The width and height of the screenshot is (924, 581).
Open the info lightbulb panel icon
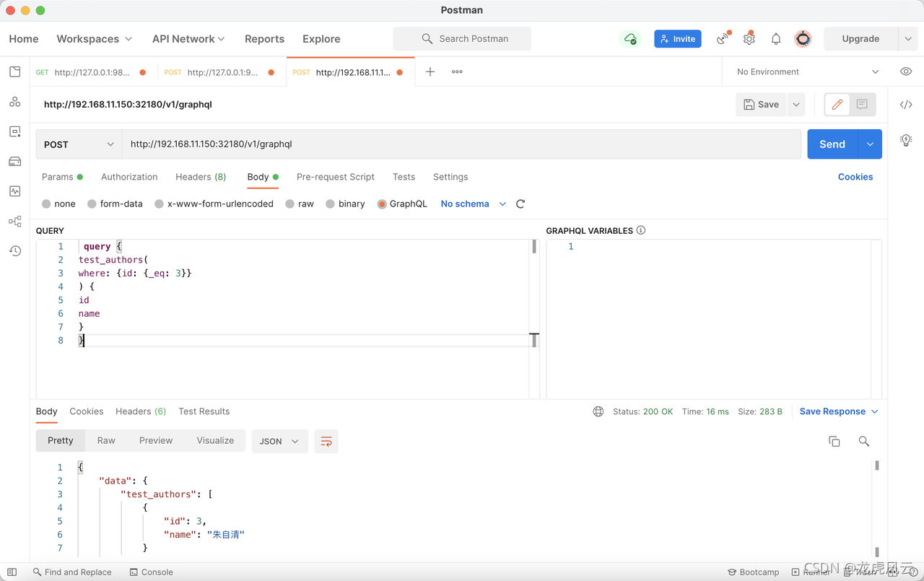[906, 140]
